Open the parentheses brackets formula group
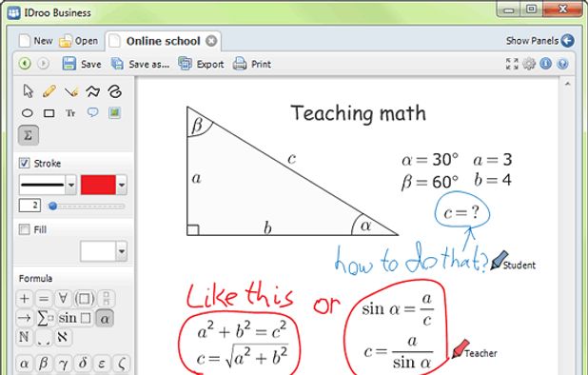Viewport: 588px width, 375px height. point(85,299)
